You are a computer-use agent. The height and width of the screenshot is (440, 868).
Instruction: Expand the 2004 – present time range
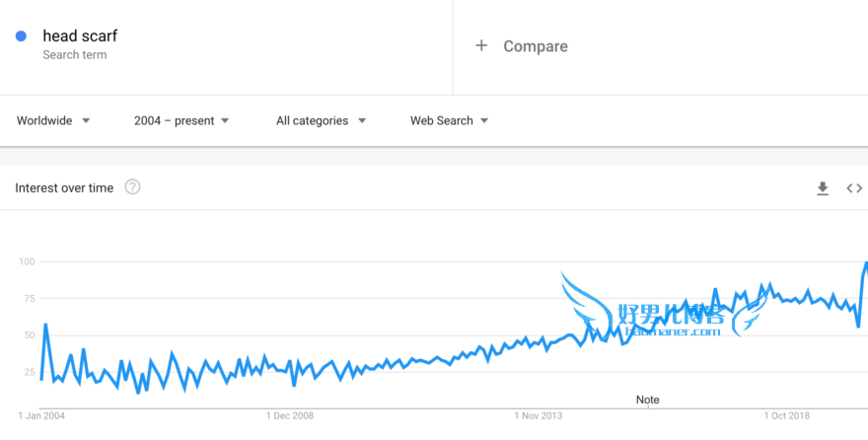(181, 120)
